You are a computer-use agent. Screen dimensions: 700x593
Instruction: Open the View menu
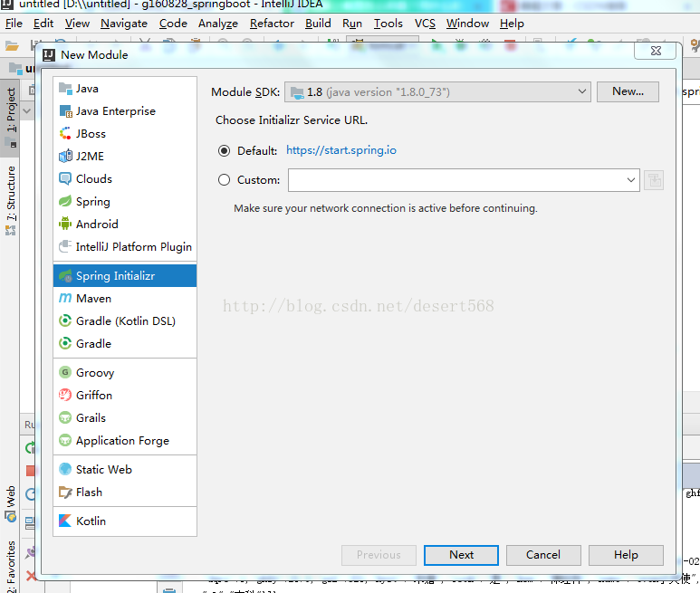(x=77, y=24)
